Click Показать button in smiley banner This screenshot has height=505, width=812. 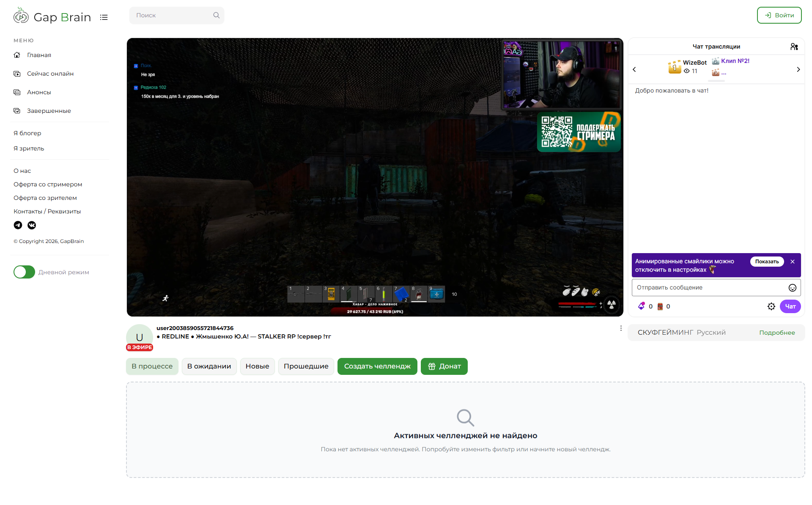767,262
